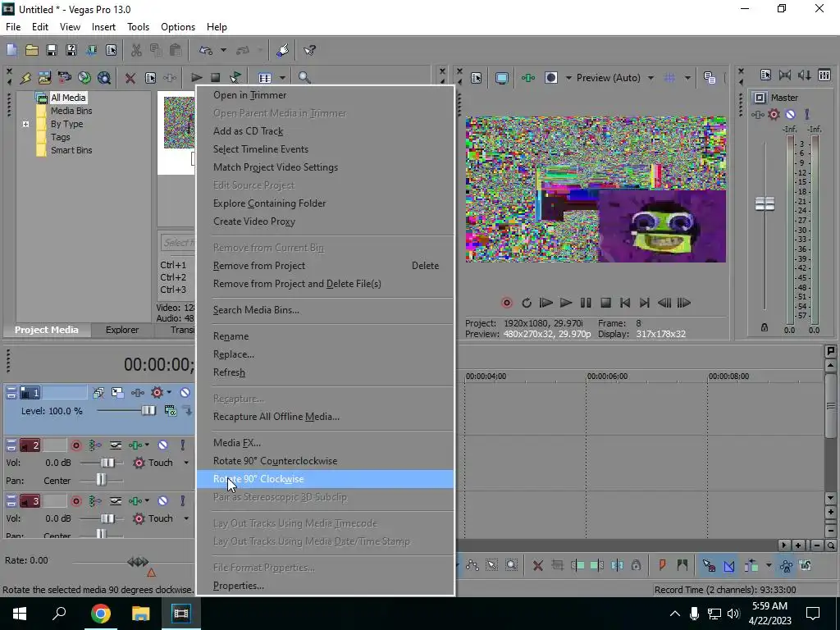Select Media FX... from context menu
Viewport: 840px width, 630px height.
(325, 443)
